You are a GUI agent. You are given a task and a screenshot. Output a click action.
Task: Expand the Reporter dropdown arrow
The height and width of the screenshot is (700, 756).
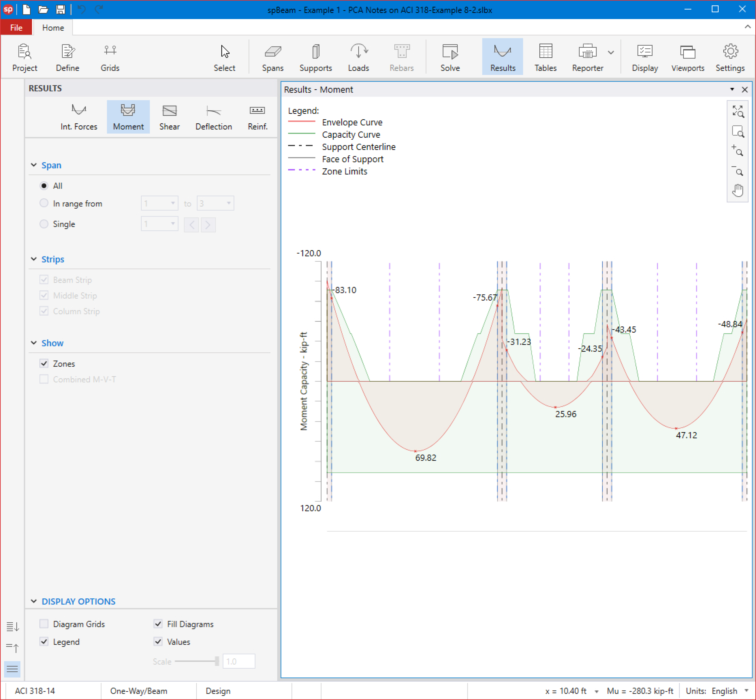[x=611, y=53]
